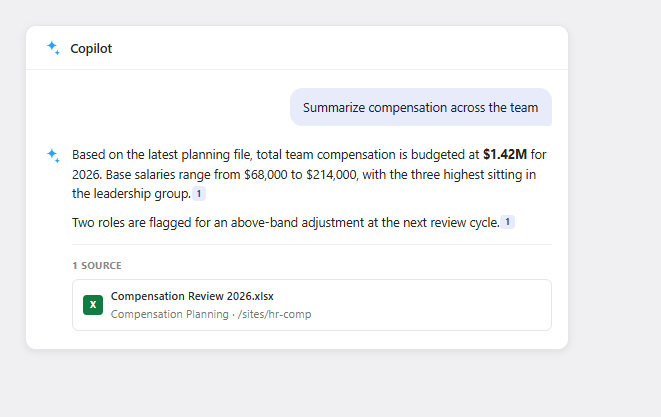Click the Copilot title text
Screen dimensions: 661x417
[91, 48]
